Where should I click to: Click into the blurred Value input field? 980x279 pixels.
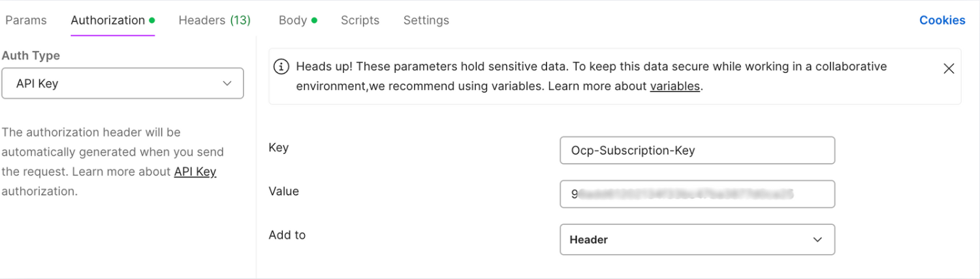tap(697, 194)
